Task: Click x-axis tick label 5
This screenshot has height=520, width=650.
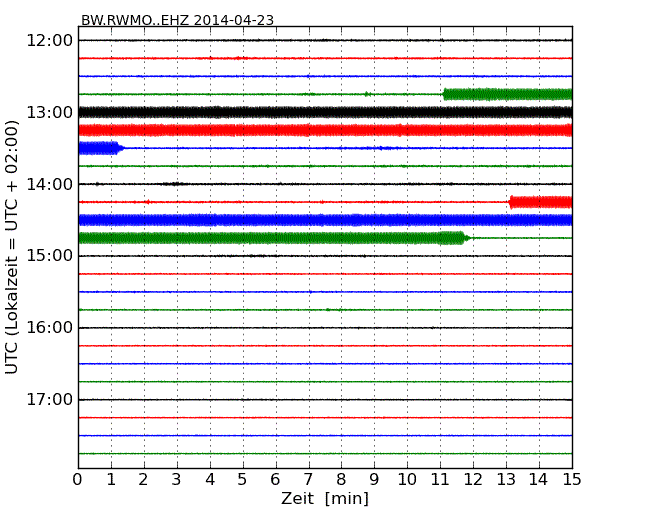Action: pyautogui.click(x=242, y=480)
